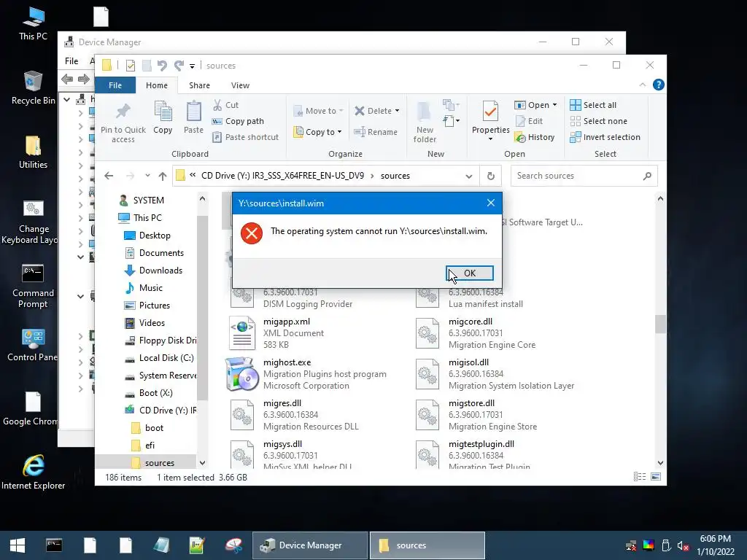Click the Search sources field

pyautogui.click(x=584, y=176)
